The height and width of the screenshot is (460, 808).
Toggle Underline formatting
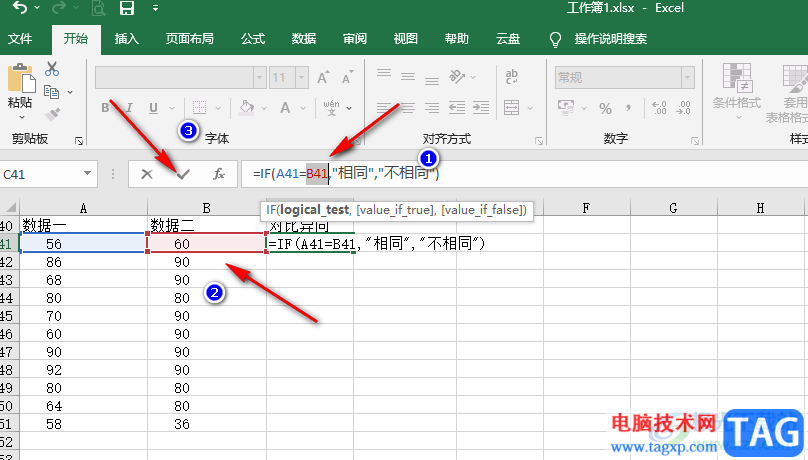153,108
